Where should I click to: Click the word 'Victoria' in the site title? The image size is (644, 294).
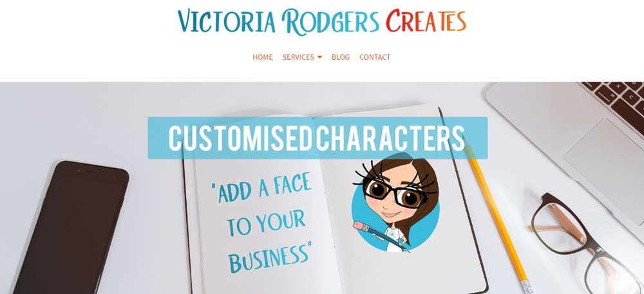(226, 21)
